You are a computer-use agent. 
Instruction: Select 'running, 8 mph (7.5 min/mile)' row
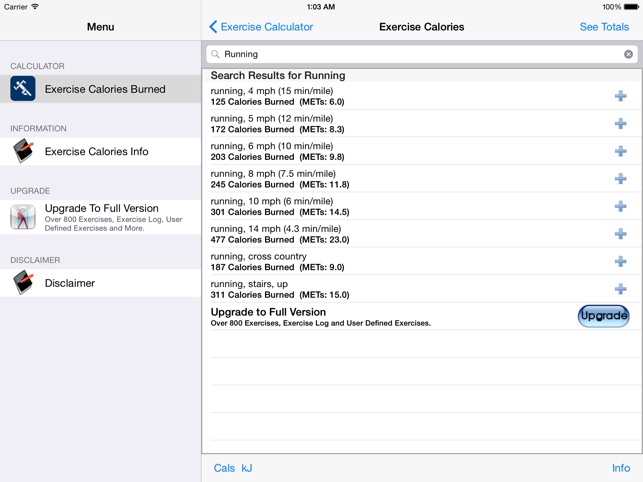coord(422,178)
